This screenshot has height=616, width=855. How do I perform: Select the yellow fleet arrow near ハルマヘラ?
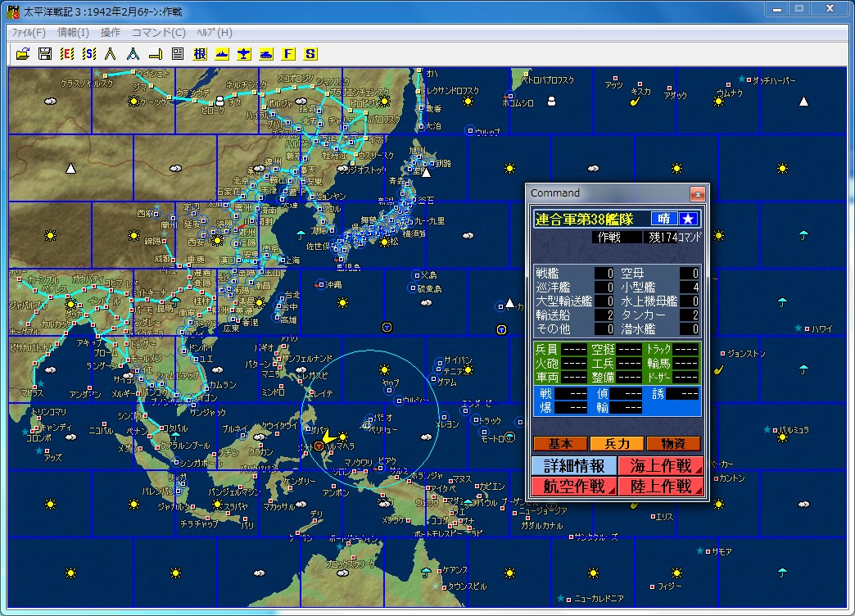point(328,438)
